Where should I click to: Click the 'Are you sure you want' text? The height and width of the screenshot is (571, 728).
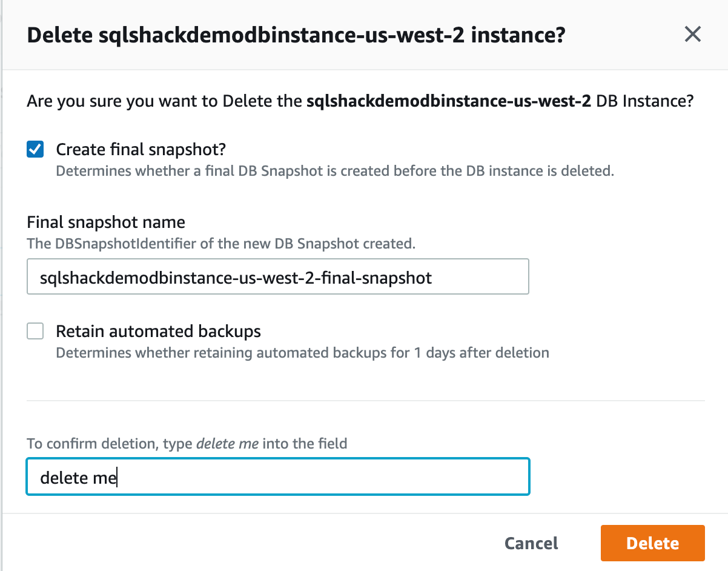click(121, 101)
